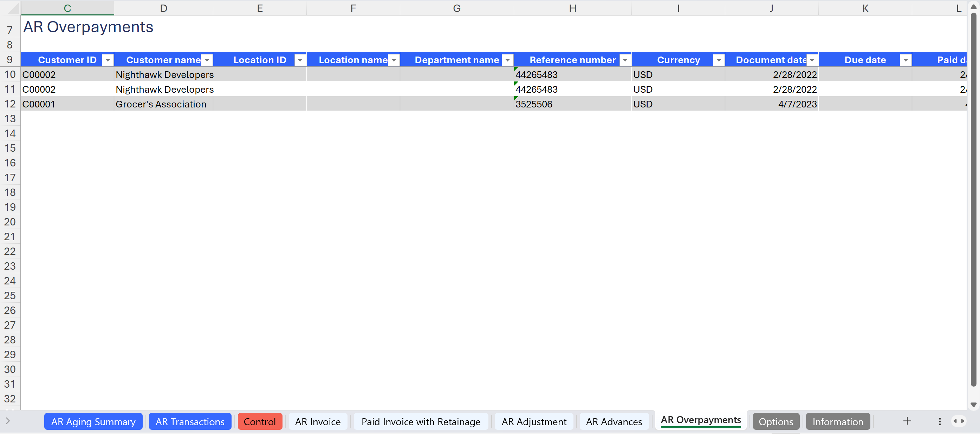
Task: Click the sheet tabs scroll arrows icon
Action: (959, 421)
